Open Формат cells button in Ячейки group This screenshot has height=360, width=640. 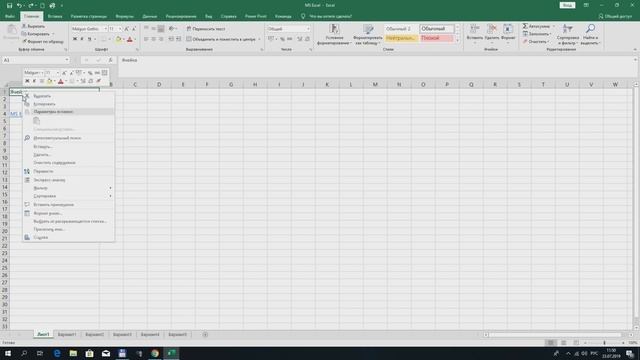pyautogui.click(x=508, y=33)
